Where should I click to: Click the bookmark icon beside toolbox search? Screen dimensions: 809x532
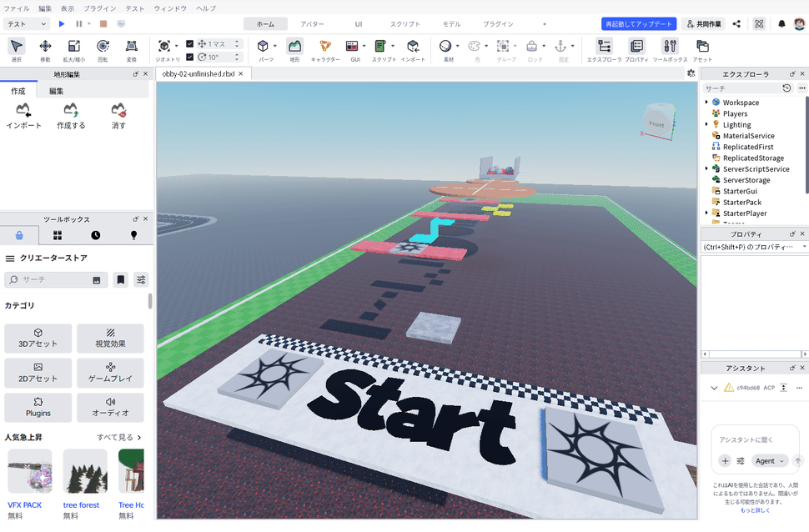tap(121, 279)
